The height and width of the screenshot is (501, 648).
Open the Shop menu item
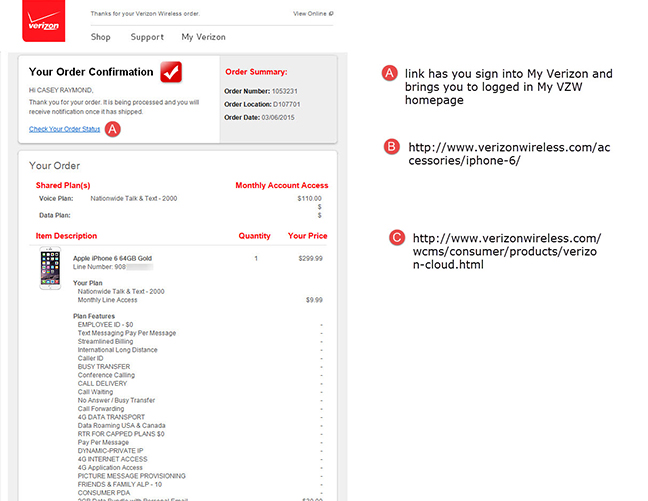pos(100,37)
